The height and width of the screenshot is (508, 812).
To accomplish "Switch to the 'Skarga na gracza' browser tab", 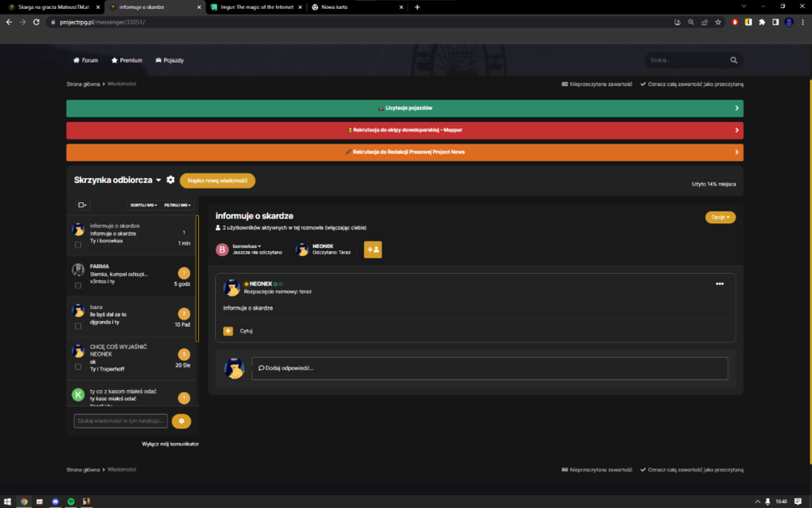I will pyautogui.click(x=54, y=7).
